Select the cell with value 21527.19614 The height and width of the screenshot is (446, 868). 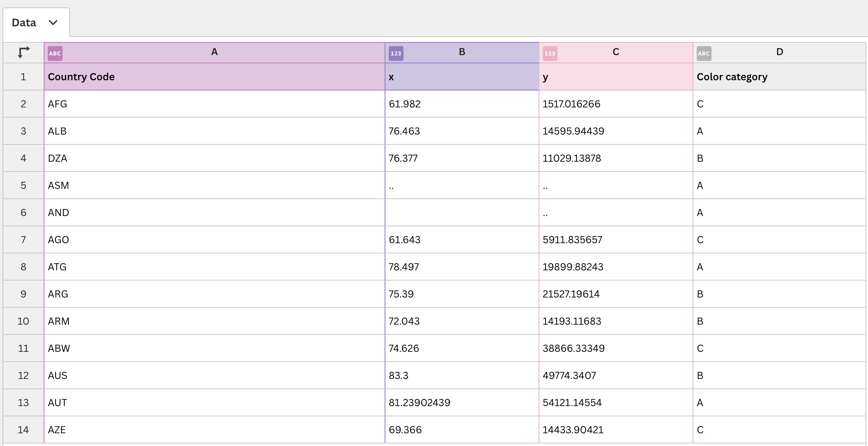point(616,294)
